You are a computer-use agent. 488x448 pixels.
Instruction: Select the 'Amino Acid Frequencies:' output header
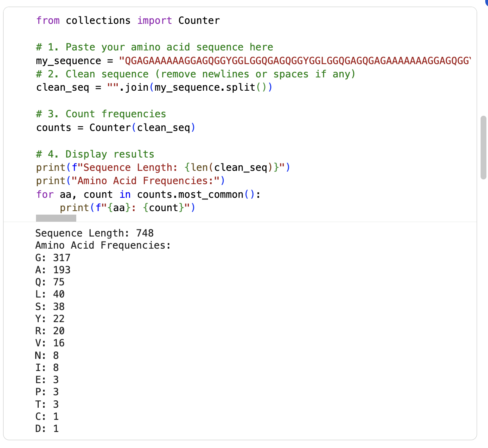click(x=103, y=245)
